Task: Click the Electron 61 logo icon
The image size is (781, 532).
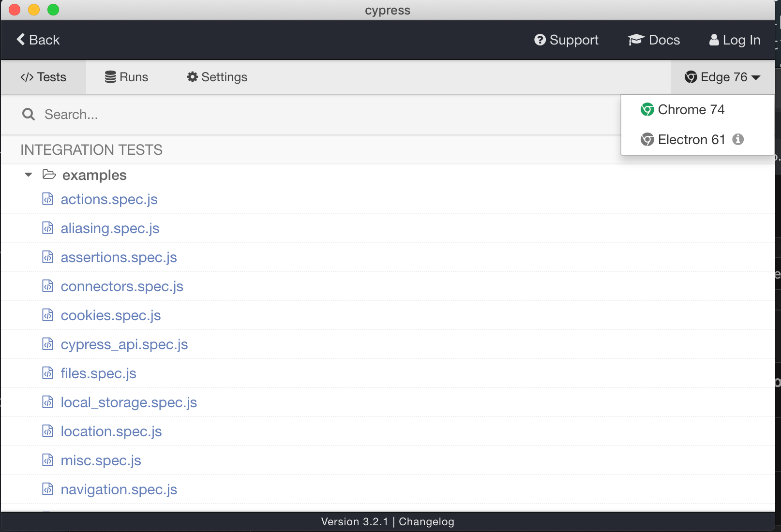Action: pyautogui.click(x=647, y=140)
